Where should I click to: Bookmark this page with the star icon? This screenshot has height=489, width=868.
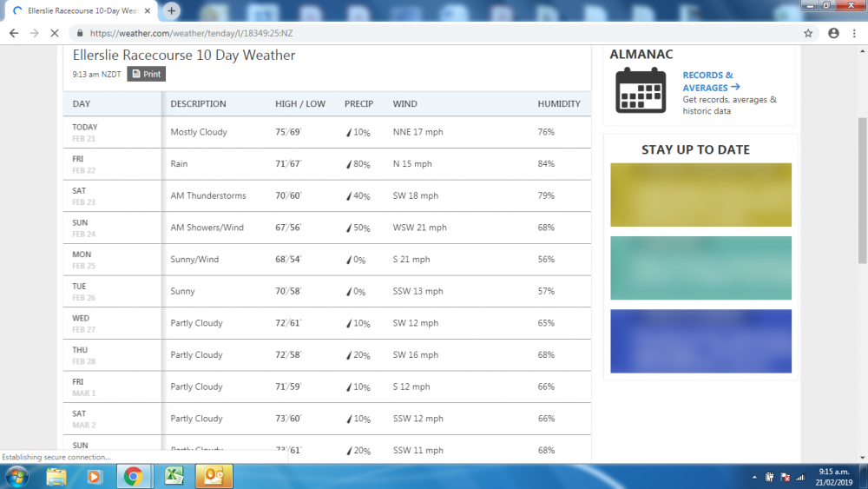808,33
